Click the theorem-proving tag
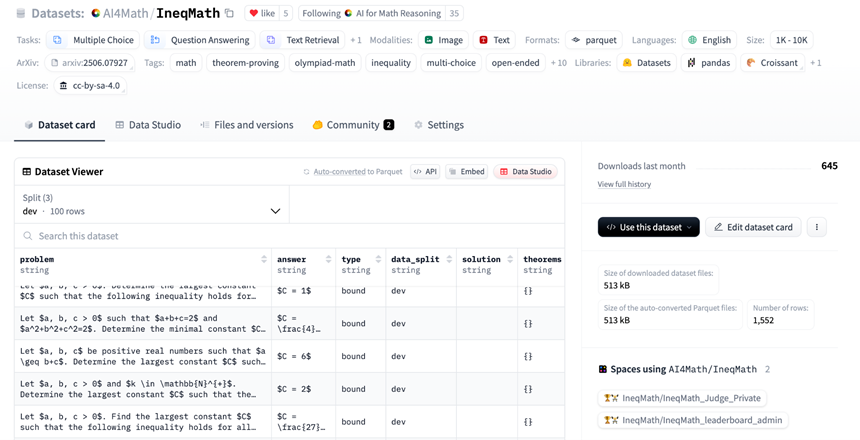Screen dimensions: 860x440 coord(246,63)
